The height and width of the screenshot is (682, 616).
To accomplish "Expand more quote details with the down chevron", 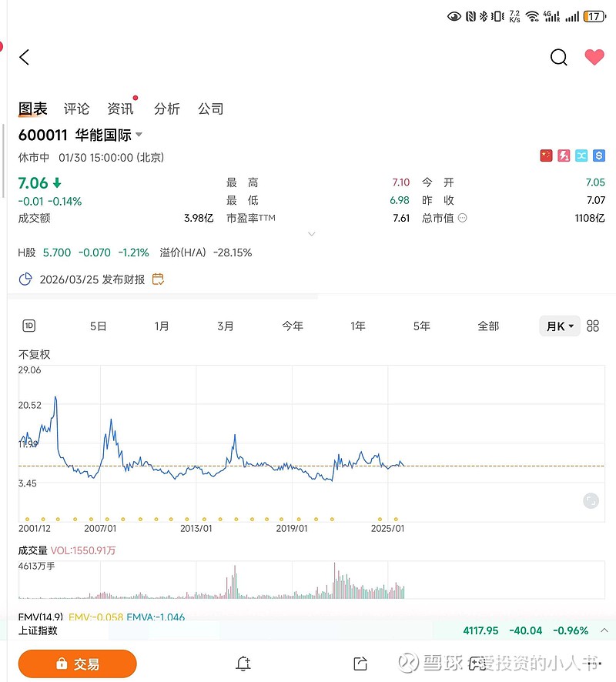I will tap(312, 234).
